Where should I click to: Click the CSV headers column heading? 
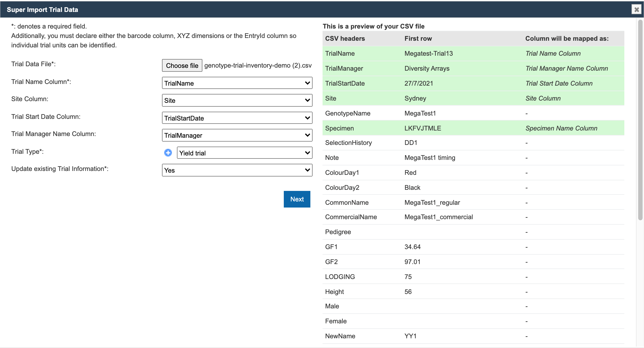pyautogui.click(x=344, y=39)
